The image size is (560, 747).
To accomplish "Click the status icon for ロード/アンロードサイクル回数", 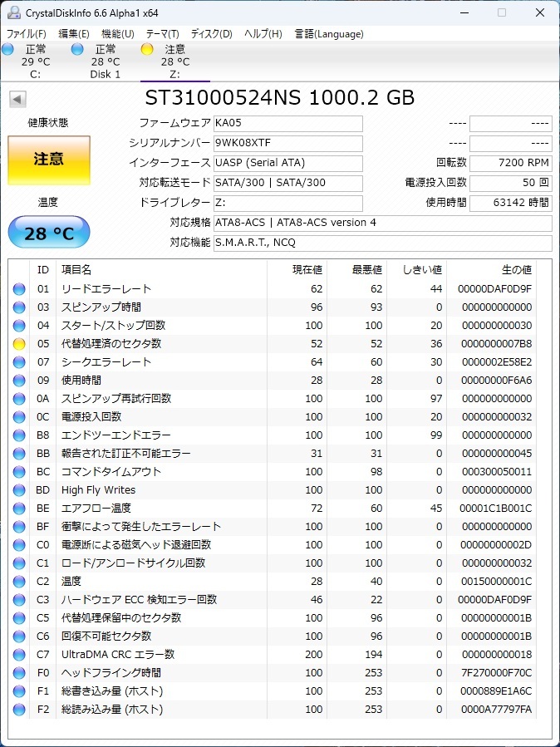I will click(19, 563).
